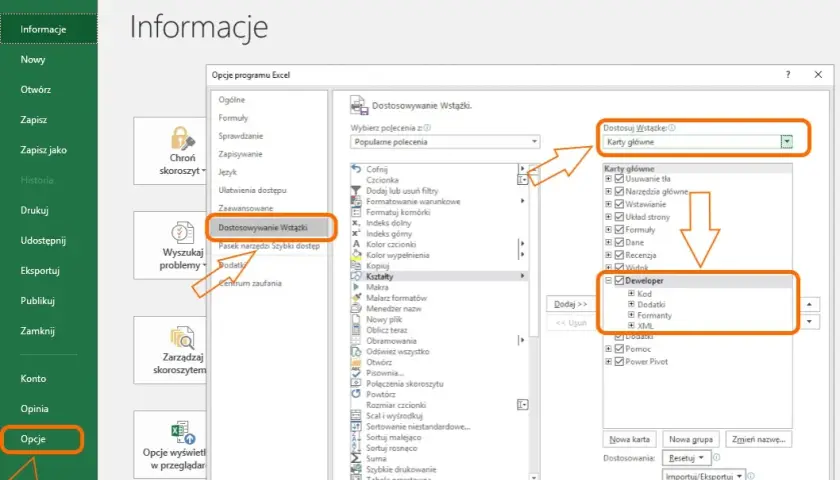
Task: Click the Wyszukaj problemy button
Action: coord(170,245)
